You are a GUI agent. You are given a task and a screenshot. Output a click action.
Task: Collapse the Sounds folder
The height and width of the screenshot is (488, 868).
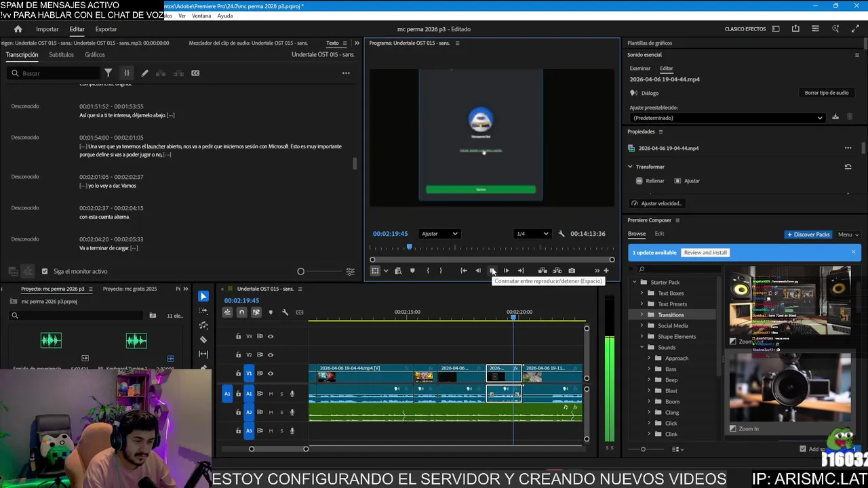pyautogui.click(x=642, y=348)
